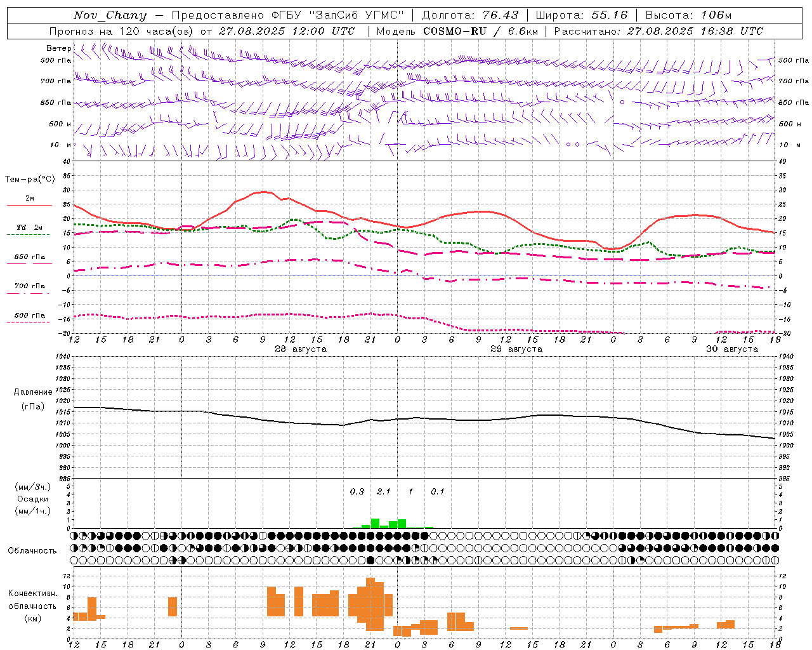This screenshot has width=812, height=650.
Task: Click the computed time 27.08.2025 16:38 UTC
Action: (695, 31)
